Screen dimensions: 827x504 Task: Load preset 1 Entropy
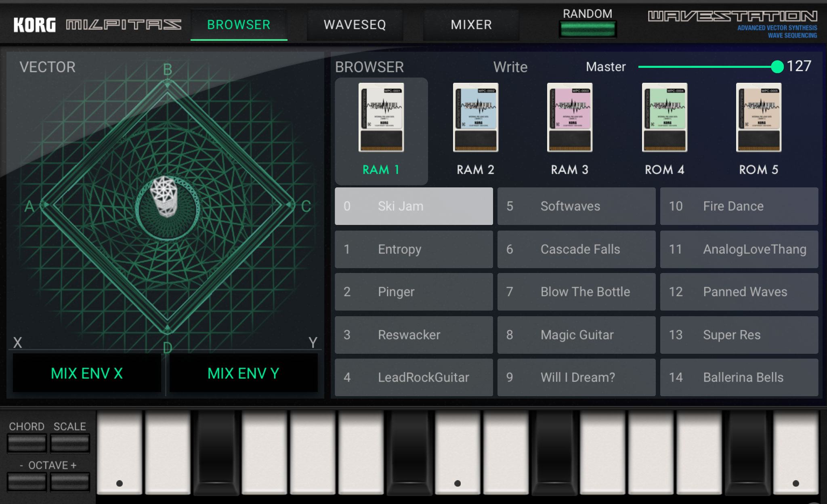coord(414,249)
